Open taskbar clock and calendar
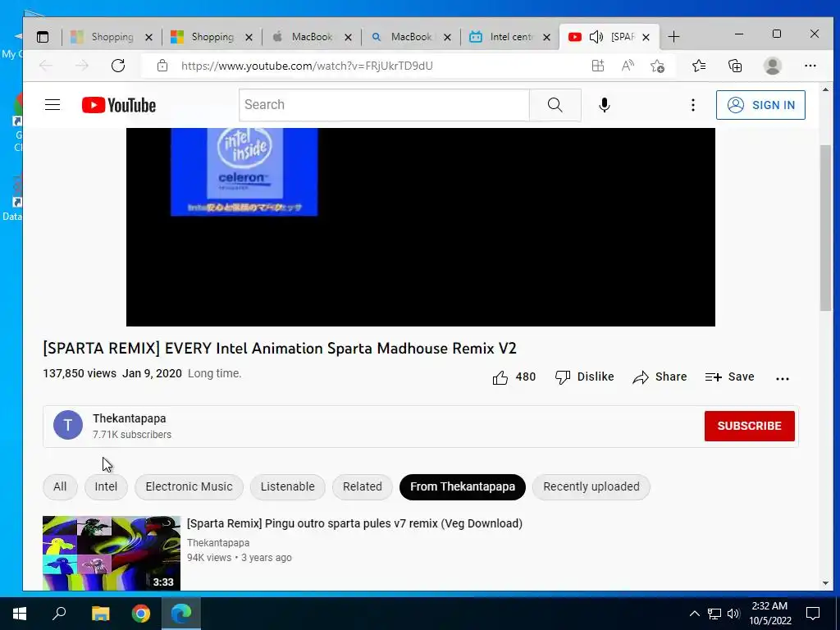 [x=769, y=614]
